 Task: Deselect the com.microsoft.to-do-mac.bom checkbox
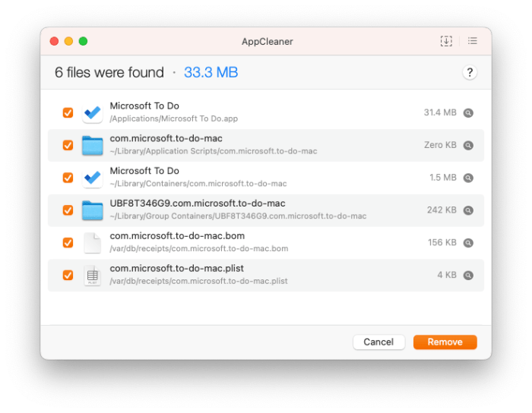(68, 243)
